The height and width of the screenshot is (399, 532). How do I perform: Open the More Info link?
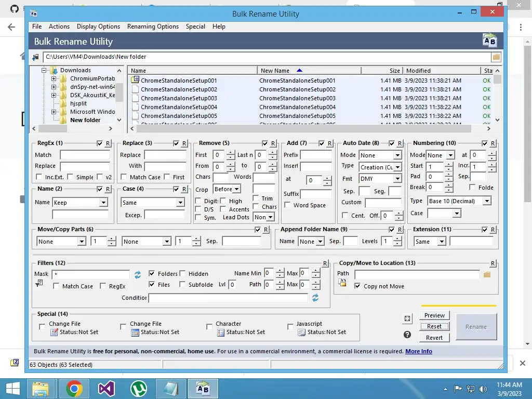[419, 351]
